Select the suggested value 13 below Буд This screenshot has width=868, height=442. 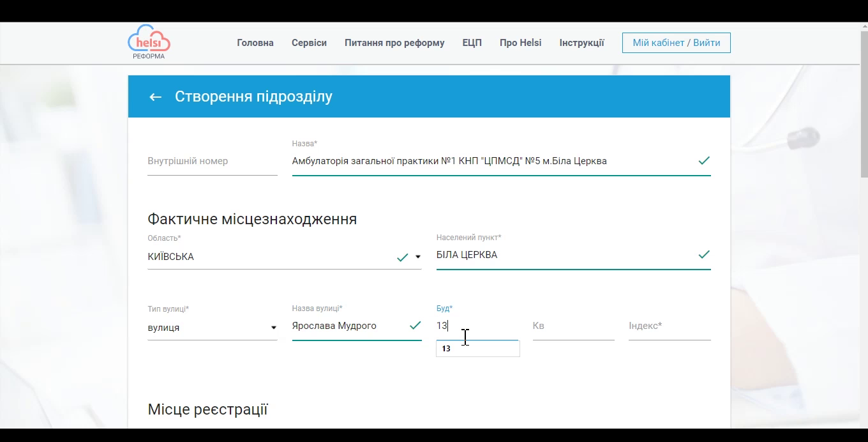point(477,349)
